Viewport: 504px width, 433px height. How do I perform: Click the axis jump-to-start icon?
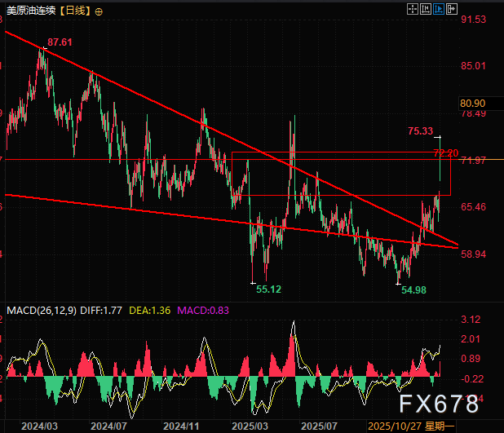(x=427, y=10)
